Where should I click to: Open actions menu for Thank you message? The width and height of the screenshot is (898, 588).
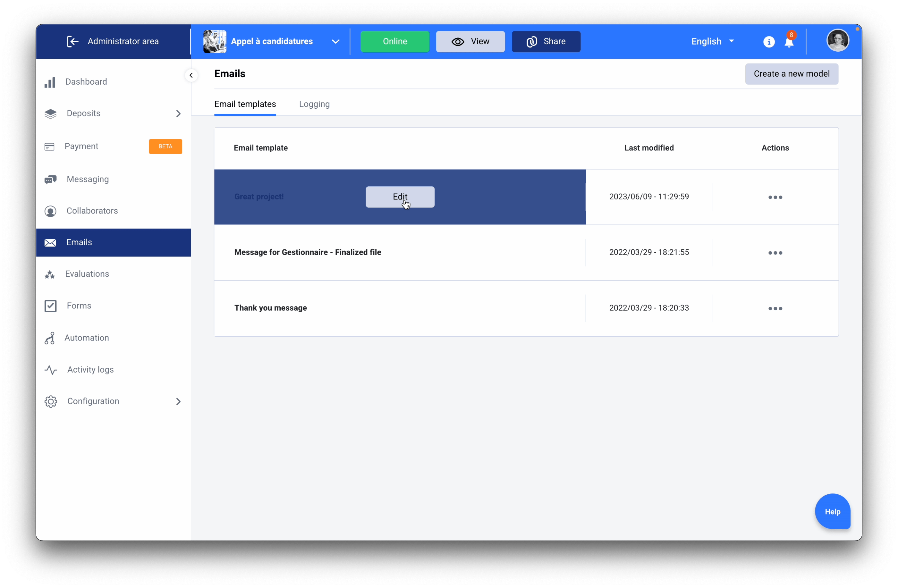(775, 308)
